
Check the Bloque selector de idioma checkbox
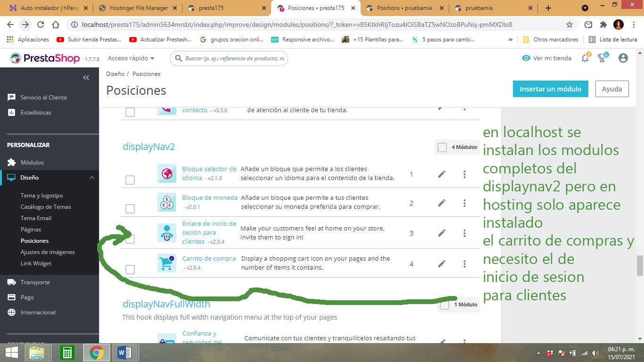point(130,180)
